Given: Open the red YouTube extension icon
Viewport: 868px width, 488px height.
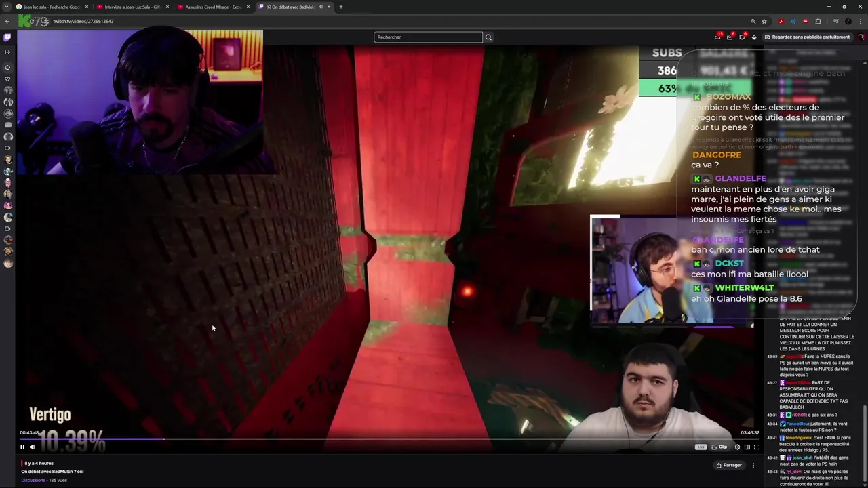Looking at the screenshot, I should tap(806, 21).
